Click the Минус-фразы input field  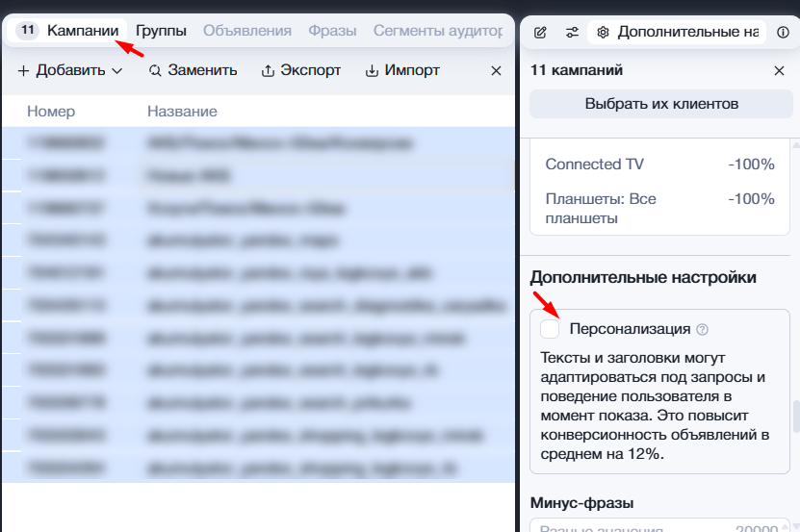pos(659,525)
